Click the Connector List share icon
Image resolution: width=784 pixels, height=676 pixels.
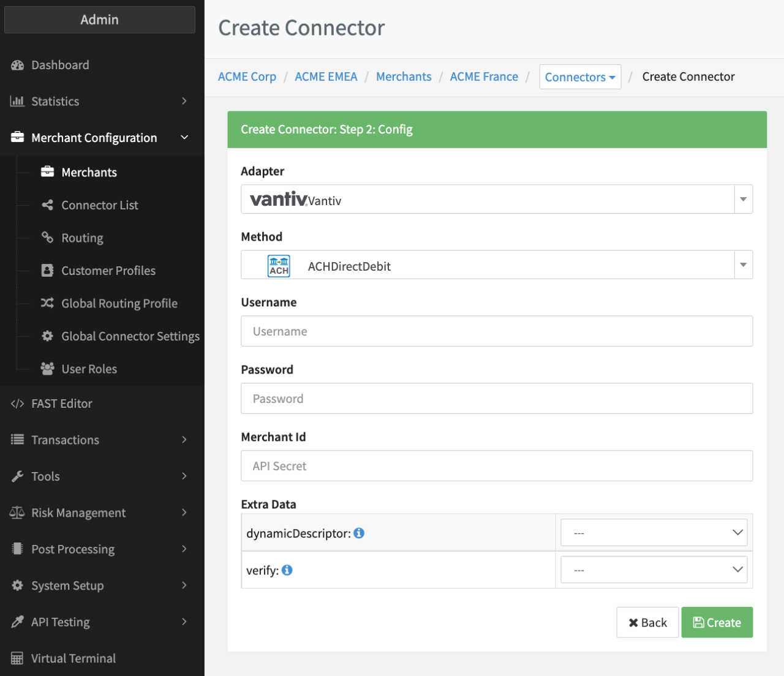47,205
